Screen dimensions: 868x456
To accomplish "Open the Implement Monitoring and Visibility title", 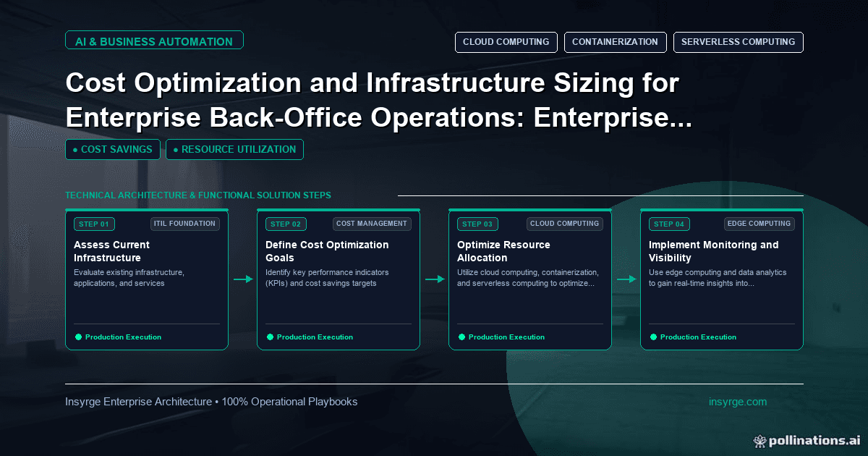I will pos(714,251).
